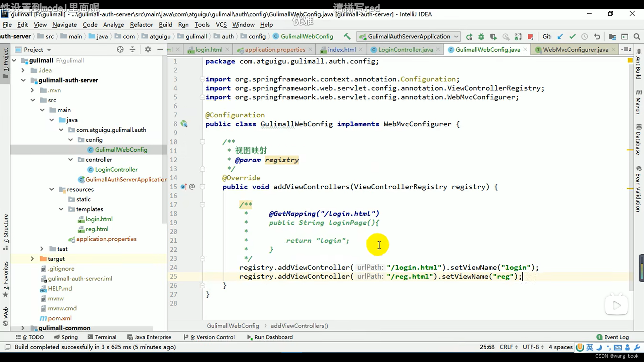The width and height of the screenshot is (644, 362).
Task: Expand the .mvn folder
Action: point(32,90)
